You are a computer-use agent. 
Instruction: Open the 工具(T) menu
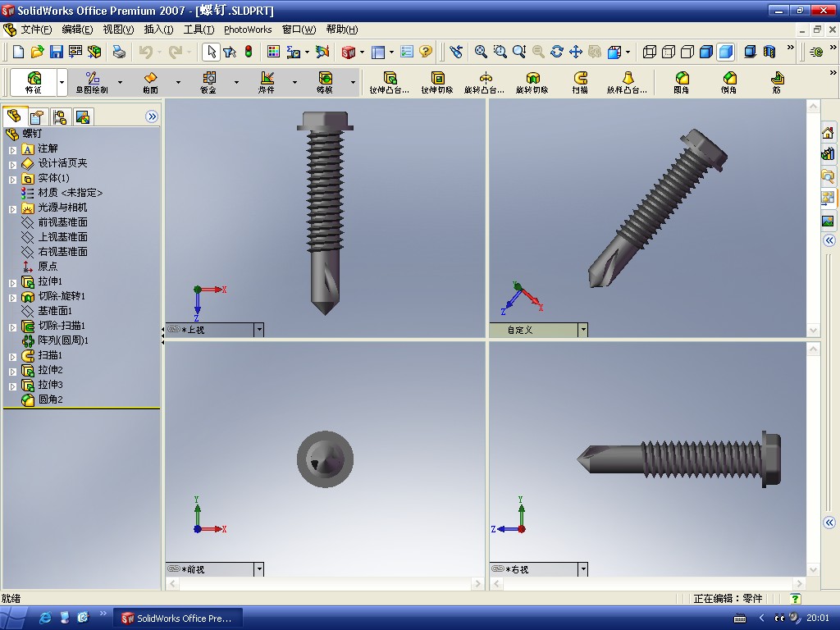(x=199, y=30)
